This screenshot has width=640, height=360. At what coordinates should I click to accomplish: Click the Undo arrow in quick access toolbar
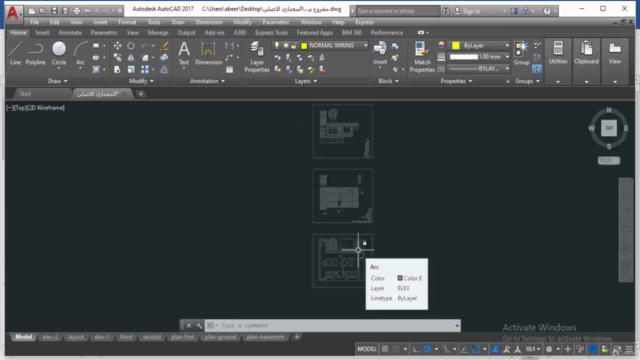point(88,11)
